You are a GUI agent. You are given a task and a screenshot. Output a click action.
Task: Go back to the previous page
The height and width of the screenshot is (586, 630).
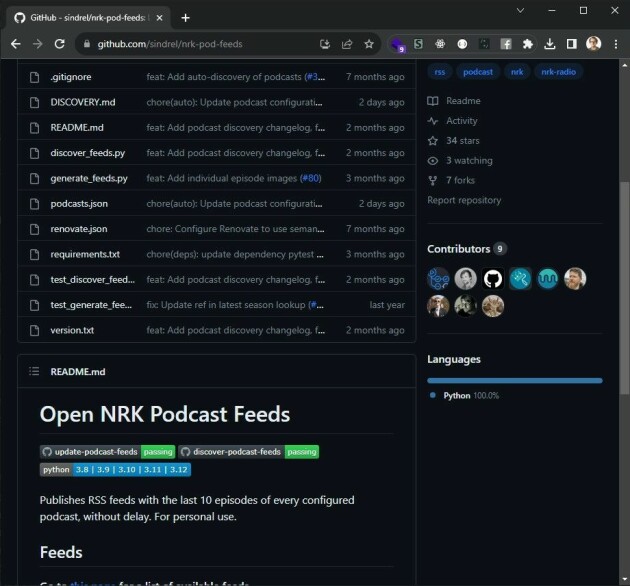tap(15, 44)
